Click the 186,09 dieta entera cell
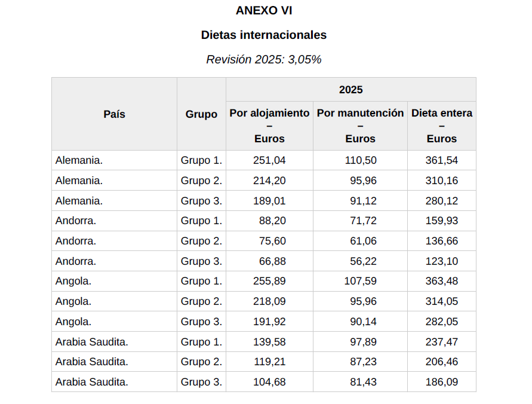The width and height of the screenshot is (532, 404). click(x=442, y=382)
